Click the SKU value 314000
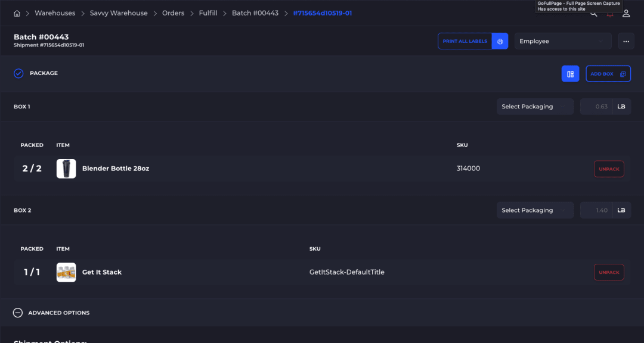Image resolution: width=644 pixels, height=343 pixels. coord(468,169)
